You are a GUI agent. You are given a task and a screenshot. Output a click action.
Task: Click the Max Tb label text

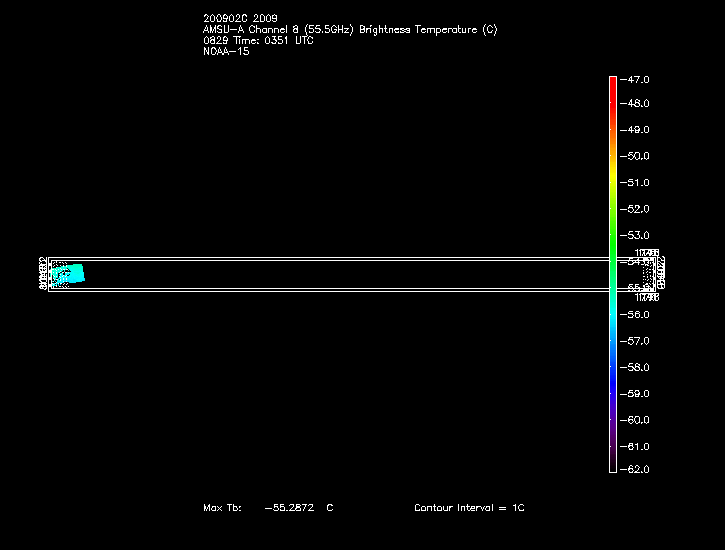222,508
